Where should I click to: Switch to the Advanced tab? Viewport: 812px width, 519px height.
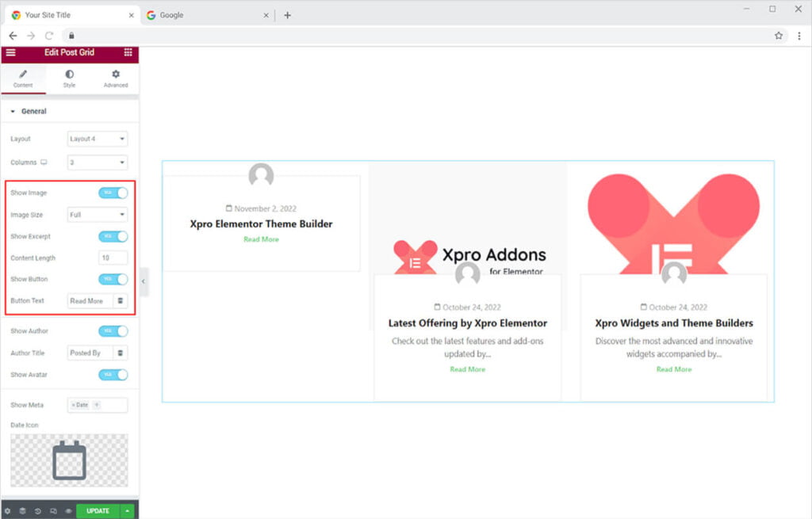click(116, 78)
